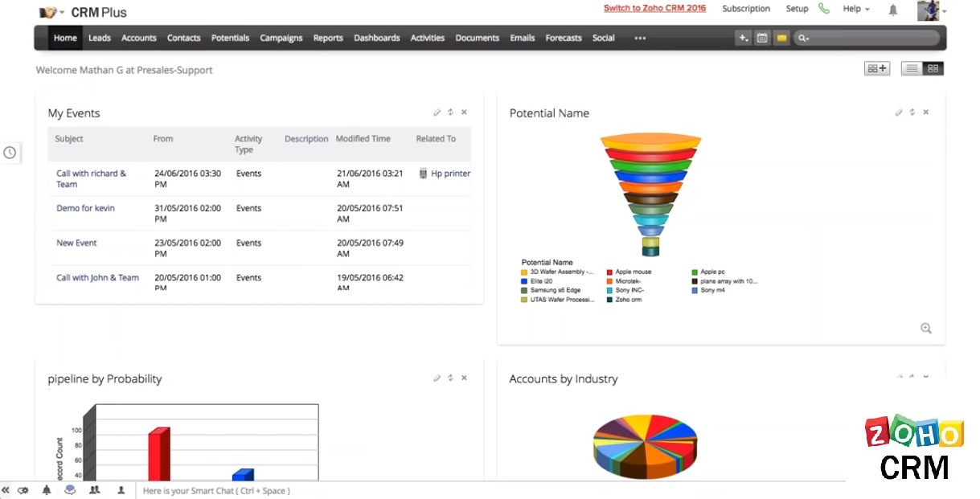This screenshot has width=980, height=499.
Task: Expand more modules with ellipsis
Action: [640, 38]
